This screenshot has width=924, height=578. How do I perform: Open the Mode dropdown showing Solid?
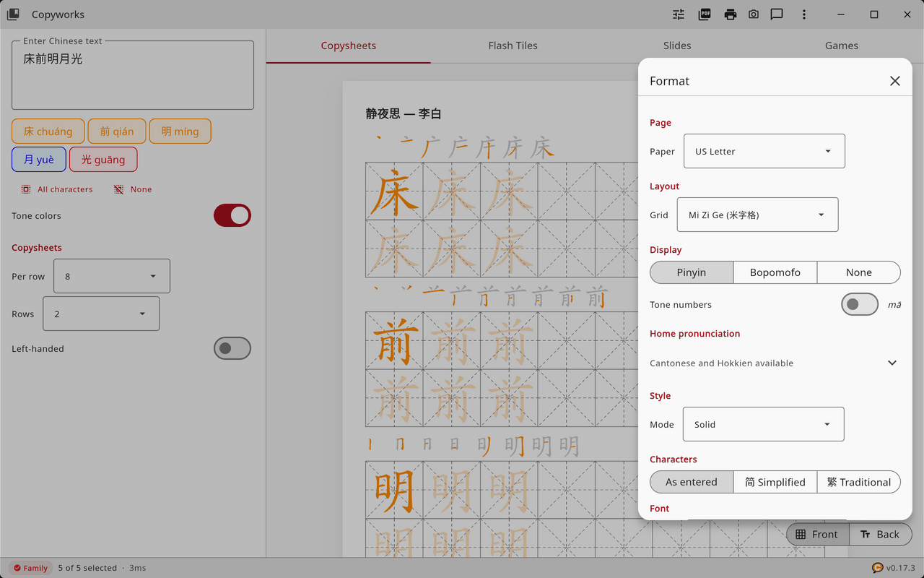pos(764,424)
